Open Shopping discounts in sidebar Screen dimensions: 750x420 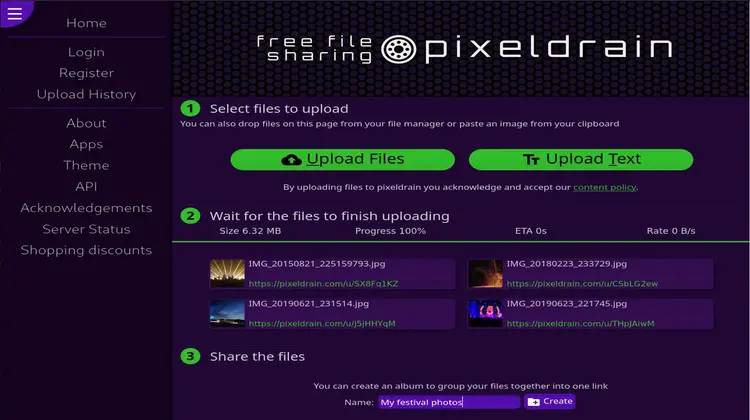(86, 250)
